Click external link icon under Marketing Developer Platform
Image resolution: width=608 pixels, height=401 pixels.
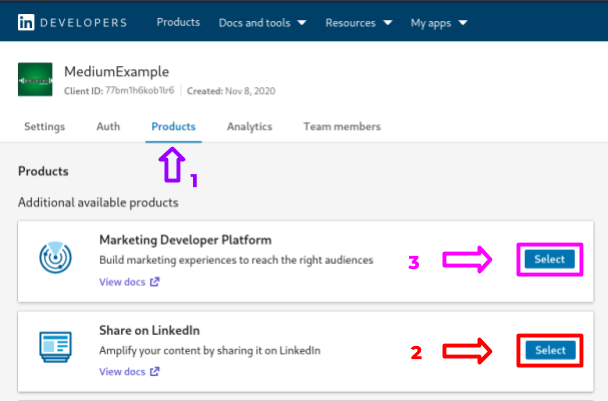point(154,282)
